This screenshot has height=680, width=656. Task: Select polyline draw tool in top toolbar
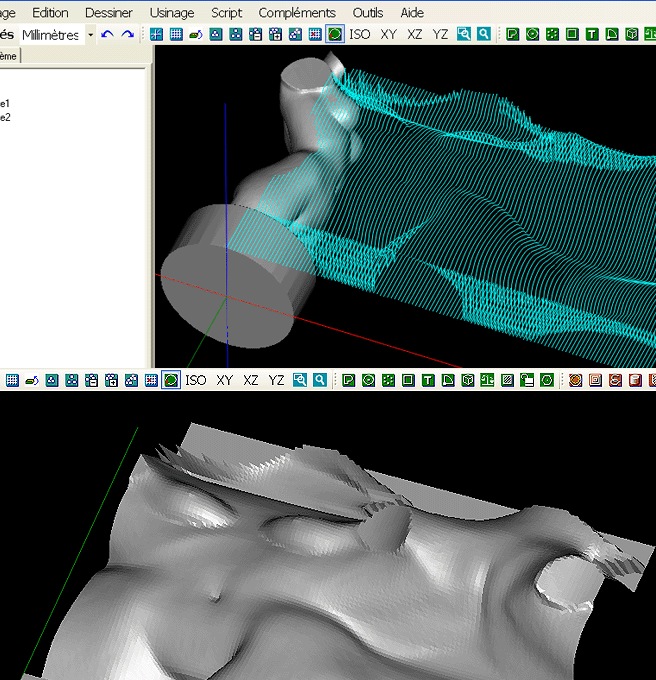pos(512,34)
